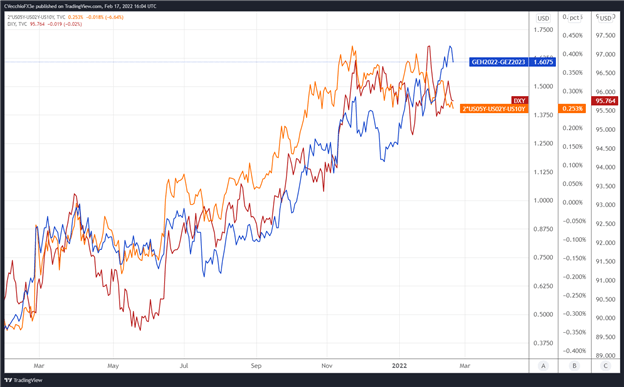Click the blue GEH2022-GEZ2023 series label
This screenshot has height=387, width=624.
coord(498,62)
